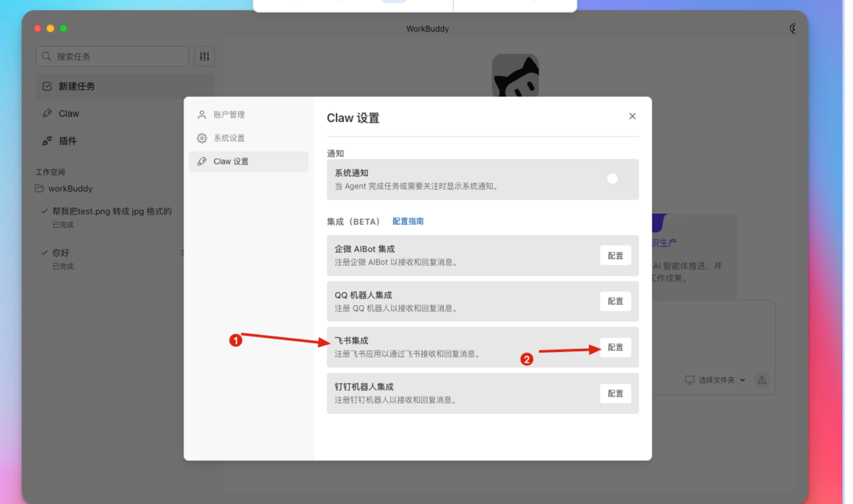Open Claw in the main sidebar
Viewport: 853px width, 504px height.
pyautogui.click(x=125, y=114)
